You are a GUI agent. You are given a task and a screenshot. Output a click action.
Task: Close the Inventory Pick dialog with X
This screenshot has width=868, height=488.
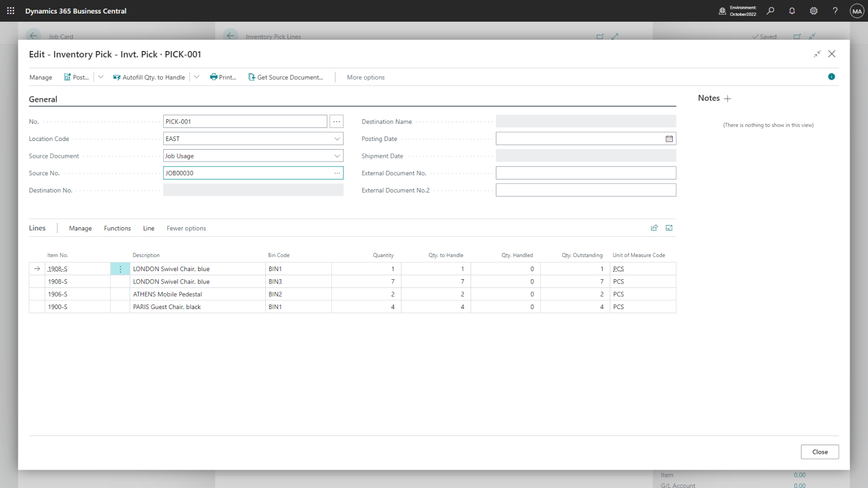coord(832,54)
